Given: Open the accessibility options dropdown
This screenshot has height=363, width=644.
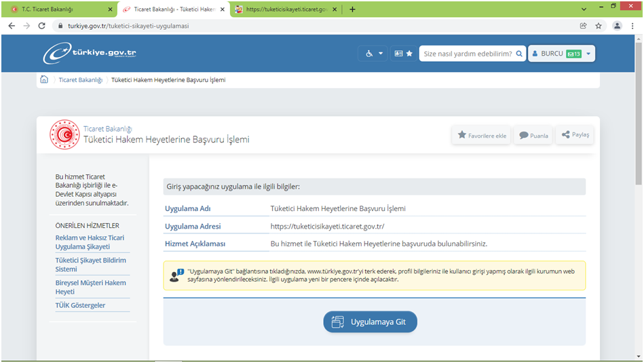Looking at the screenshot, I should coord(373,54).
